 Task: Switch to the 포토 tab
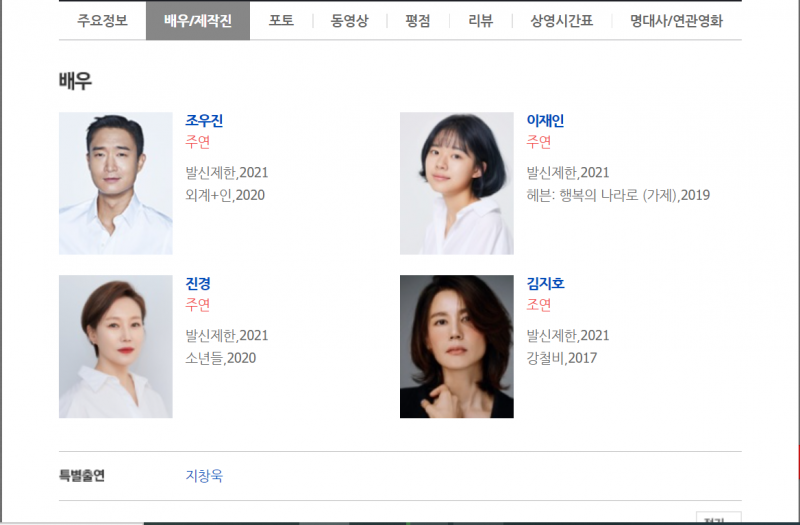281,21
